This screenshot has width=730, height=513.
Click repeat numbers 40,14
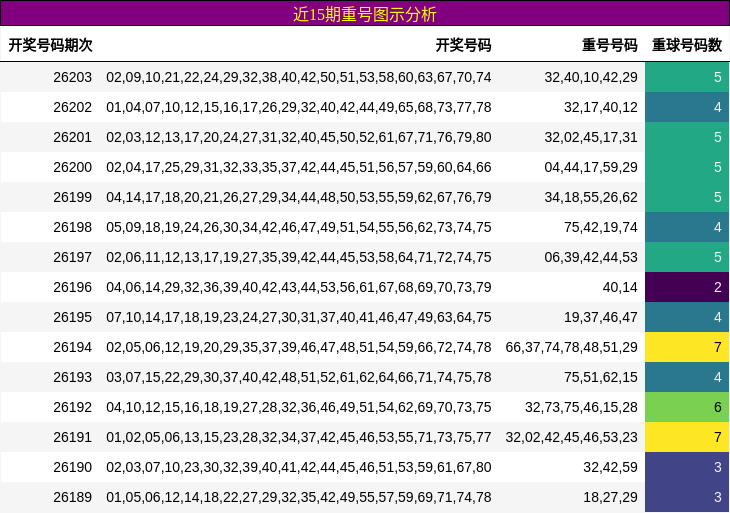620,287
